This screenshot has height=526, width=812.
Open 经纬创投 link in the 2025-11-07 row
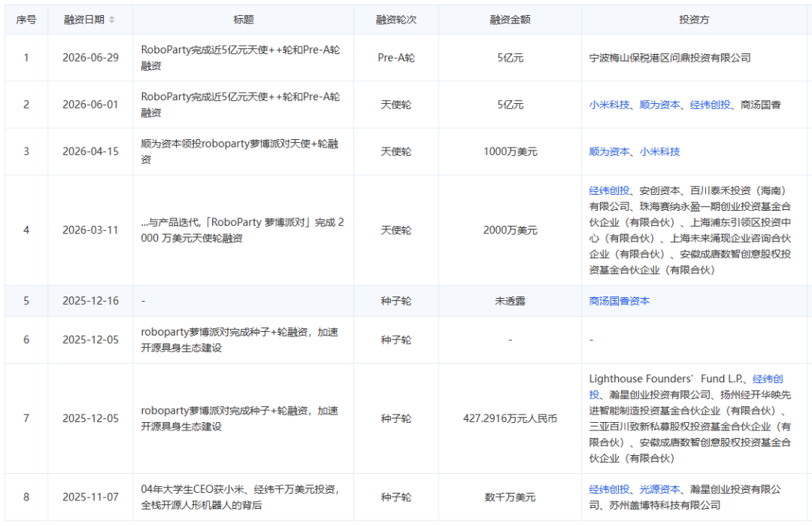pyautogui.click(x=609, y=489)
